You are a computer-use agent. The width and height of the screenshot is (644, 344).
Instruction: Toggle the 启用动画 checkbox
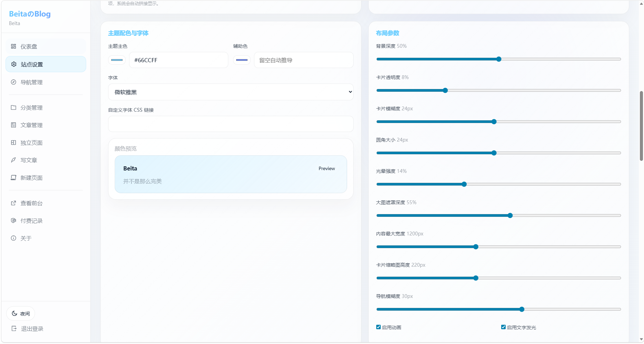point(378,327)
